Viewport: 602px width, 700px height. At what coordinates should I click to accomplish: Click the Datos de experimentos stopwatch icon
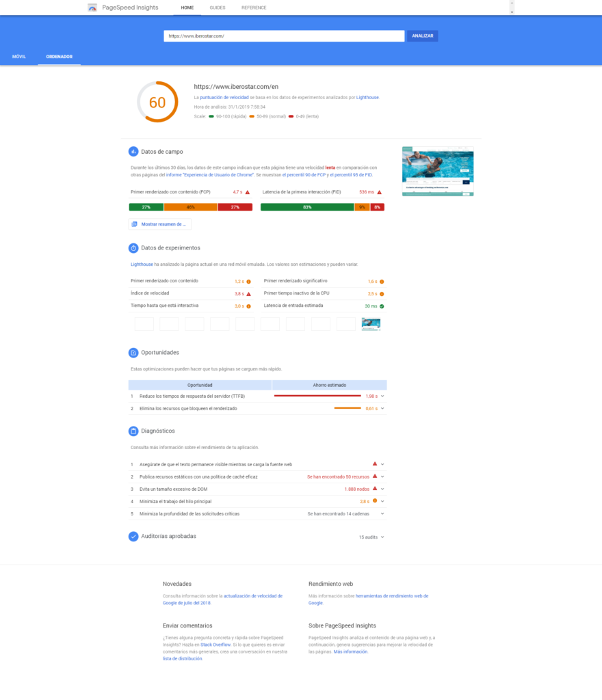[133, 248]
